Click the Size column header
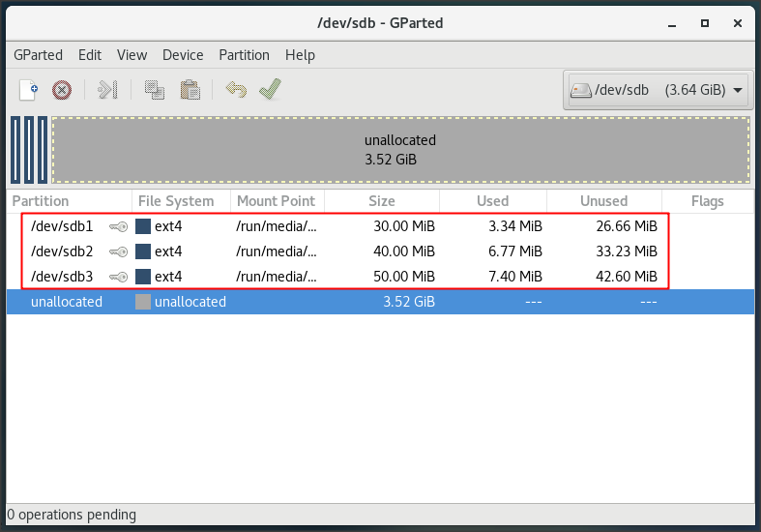The width and height of the screenshot is (761, 532). pos(382,201)
